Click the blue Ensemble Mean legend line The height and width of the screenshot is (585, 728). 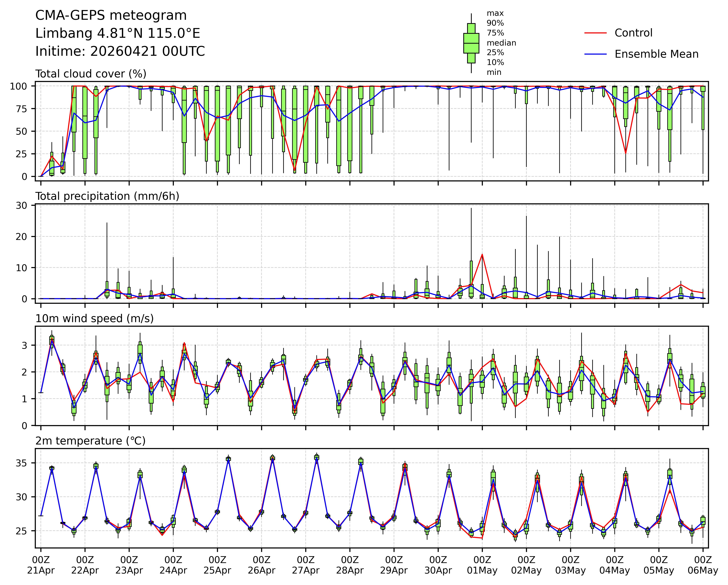click(x=595, y=54)
